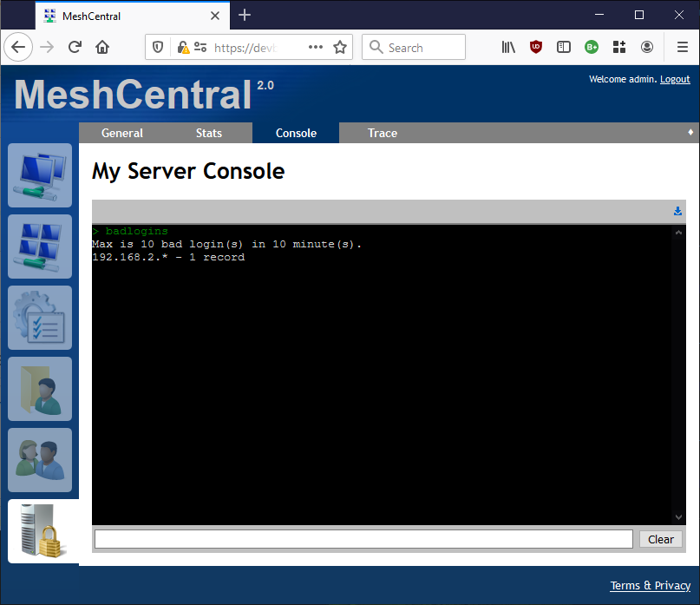The height and width of the screenshot is (605, 700).
Task: Click the 'badlogins' command line
Action: tap(130, 231)
